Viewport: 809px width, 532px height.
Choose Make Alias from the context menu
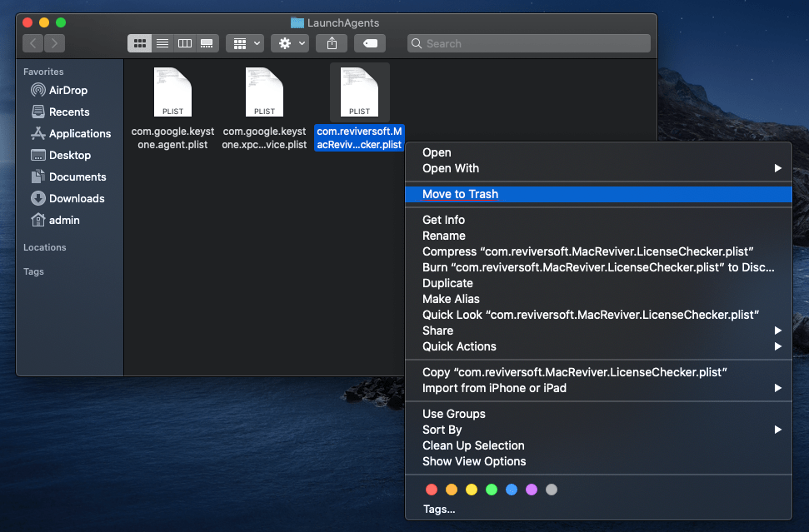click(x=598, y=300)
